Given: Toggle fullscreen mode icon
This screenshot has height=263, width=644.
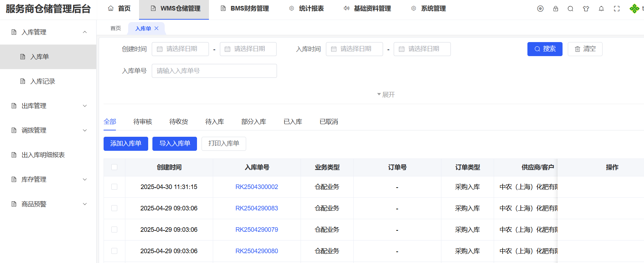Looking at the screenshot, I should [617, 9].
